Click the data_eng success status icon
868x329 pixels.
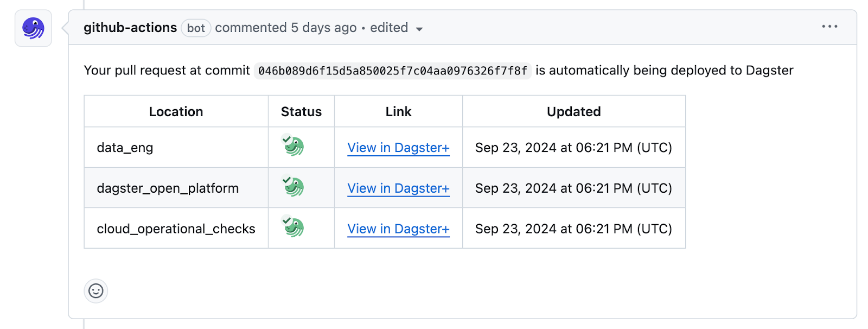pyautogui.click(x=293, y=145)
